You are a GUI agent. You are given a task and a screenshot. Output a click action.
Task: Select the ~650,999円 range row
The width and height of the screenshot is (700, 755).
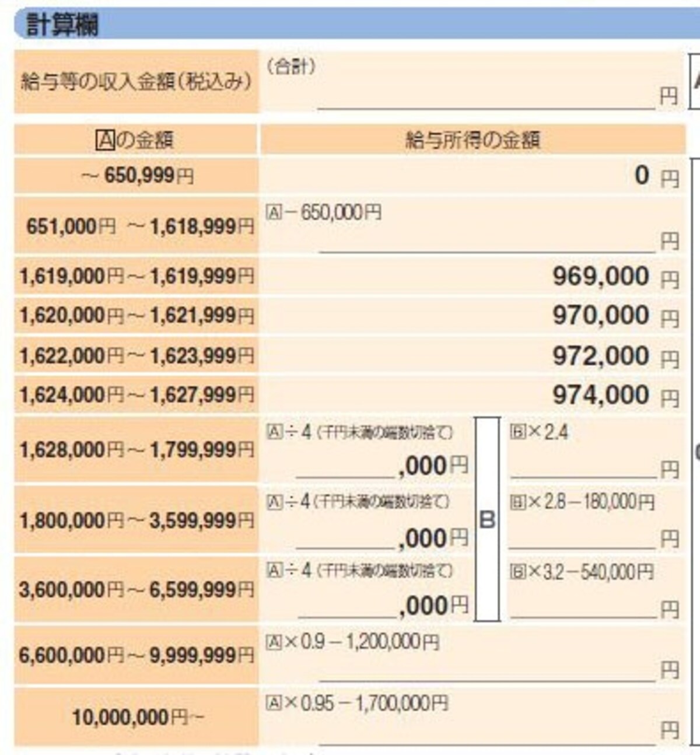(x=136, y=175)
